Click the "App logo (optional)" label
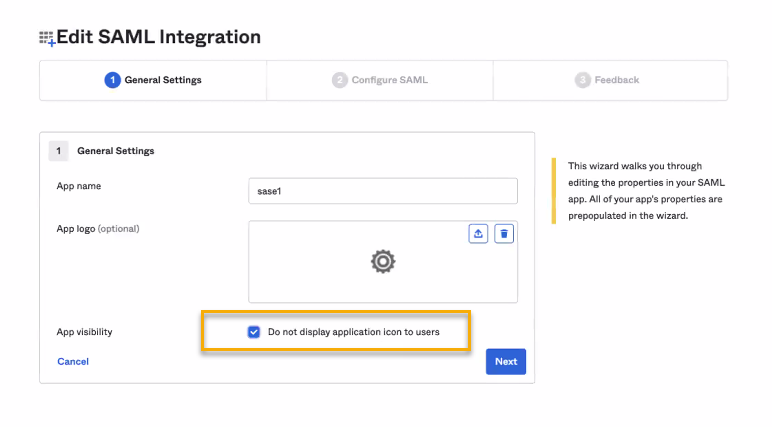 (x=98, y=228)
